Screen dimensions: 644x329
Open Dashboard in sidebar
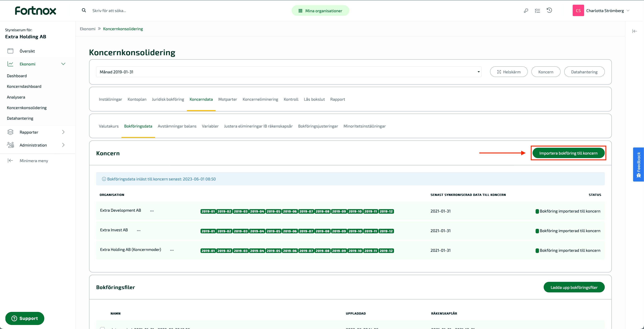(x=17, y=76)
